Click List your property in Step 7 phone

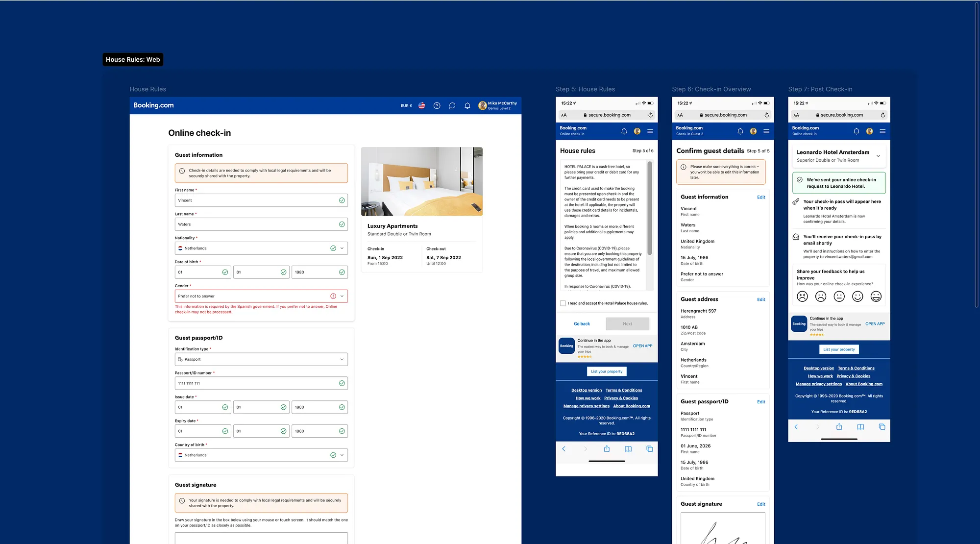[839, 349]
